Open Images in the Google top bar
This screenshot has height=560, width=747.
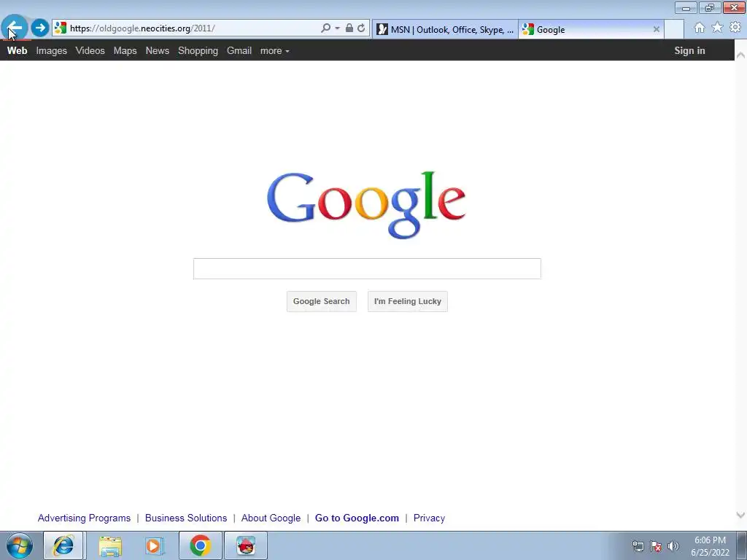tap(52, 50)
